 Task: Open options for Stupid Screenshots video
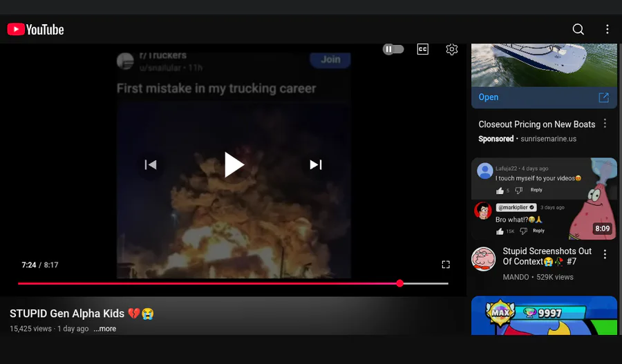tap(605, 254)
